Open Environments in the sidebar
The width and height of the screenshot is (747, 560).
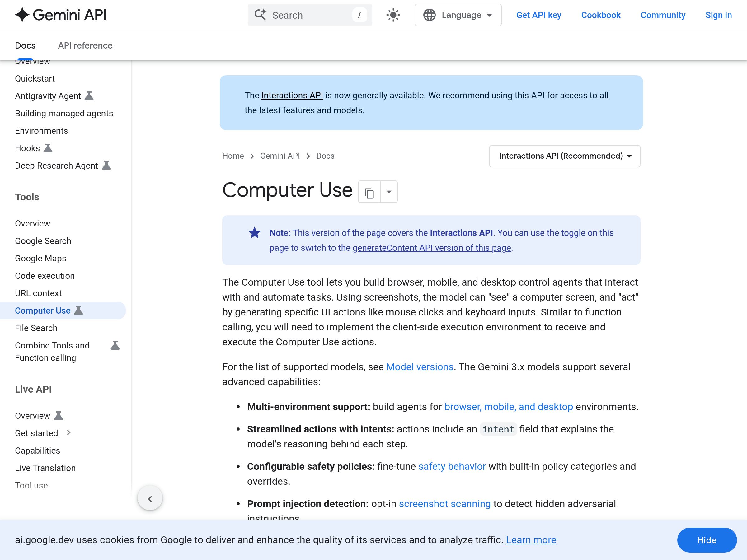click(41, 131)
